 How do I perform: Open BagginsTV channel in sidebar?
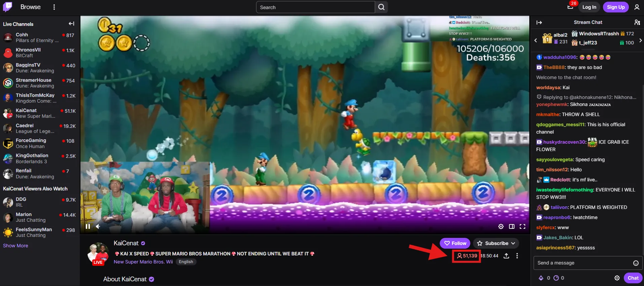tap(40, 68)
